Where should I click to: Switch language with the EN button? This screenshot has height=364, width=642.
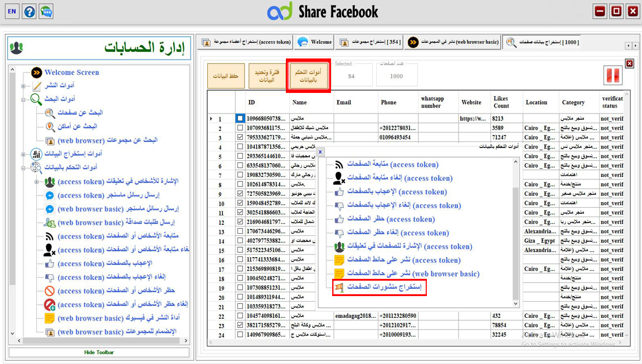[12, 12]
